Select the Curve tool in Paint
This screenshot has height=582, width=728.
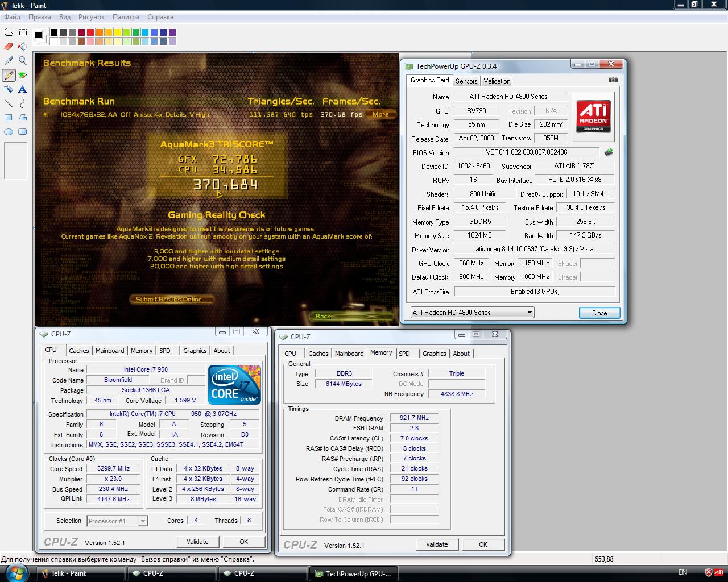[23, 103]
